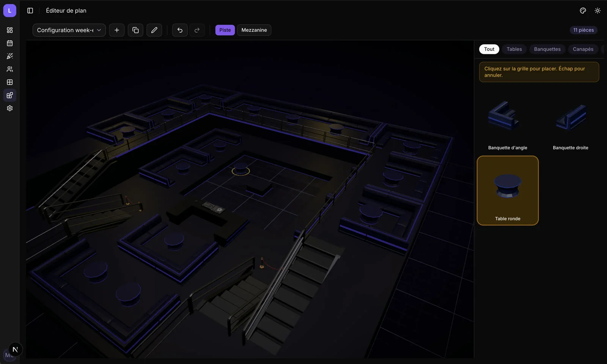The width and height of the screenshot is (607, 364).
Task: Open the settings gear in sidebar
Action: 10,108
